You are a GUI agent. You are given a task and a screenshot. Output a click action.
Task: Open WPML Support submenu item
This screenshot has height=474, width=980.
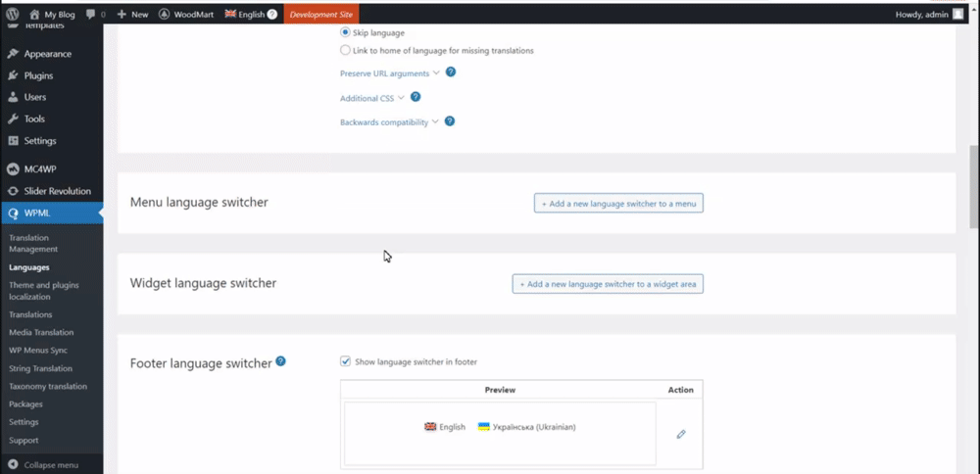click(x=24, y=441)
